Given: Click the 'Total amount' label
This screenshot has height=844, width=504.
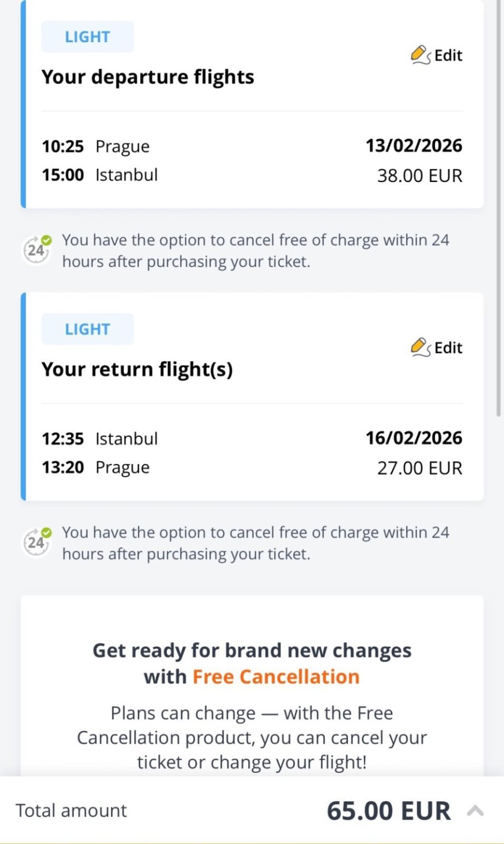Looking at the screenshot, I should (x=71, y=811).
